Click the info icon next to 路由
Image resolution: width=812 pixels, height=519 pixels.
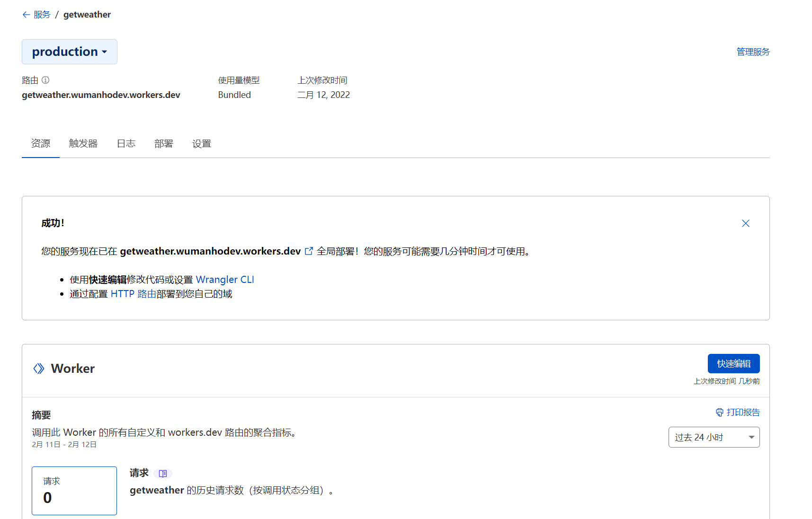tap(45, 80)
